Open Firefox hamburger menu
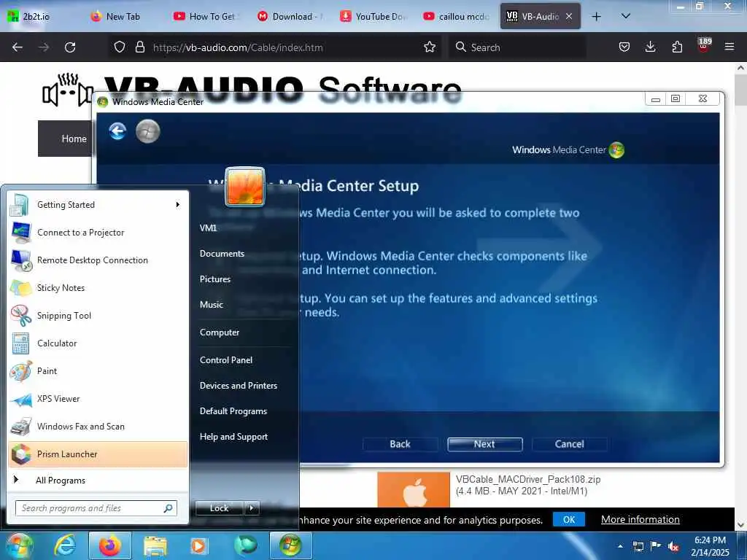747x560 pixels. (729, 47)
